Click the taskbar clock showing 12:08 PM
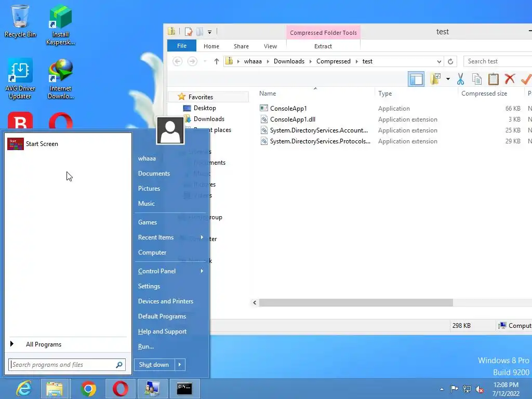 click(506, 389)
